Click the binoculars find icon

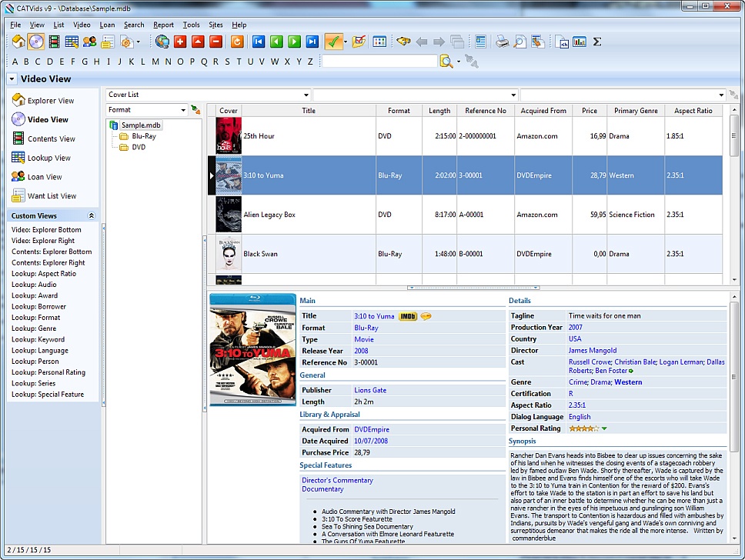pos(403,42)
